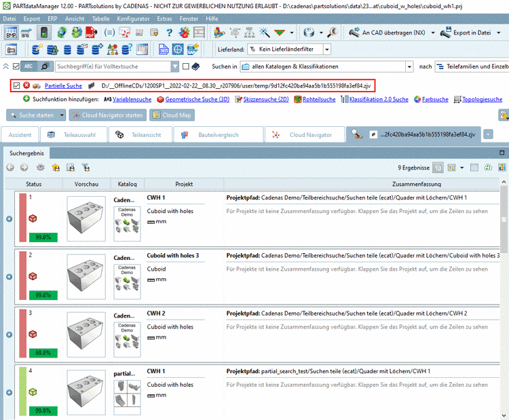Screen dimensions: 509x420
Task: Open the Export in Datei dropdown arrow
Action: pos(499,33)
